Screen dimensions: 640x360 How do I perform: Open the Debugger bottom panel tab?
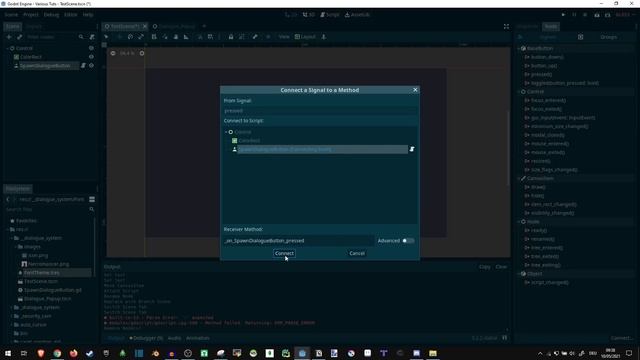(146, 338)
